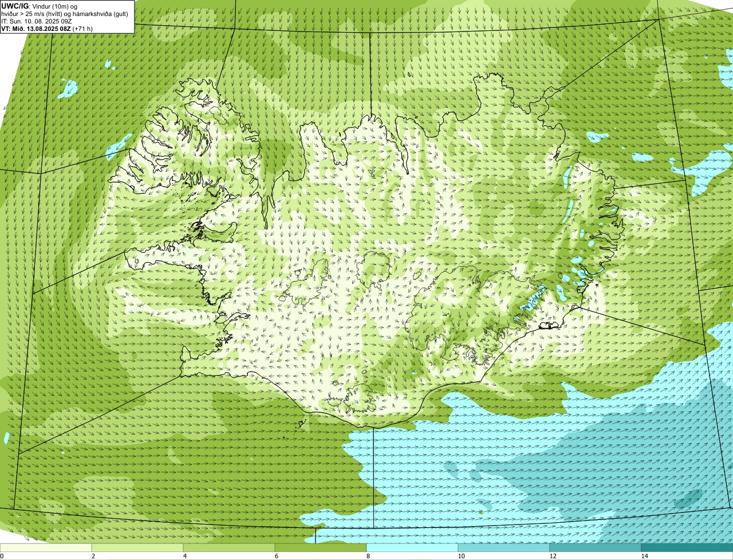Click the "VT: Mið. 13.08.2025 08Z (+71 h)" line
Image resolution: width=733 pixels, height=560 pixels.
pos(48,28)
